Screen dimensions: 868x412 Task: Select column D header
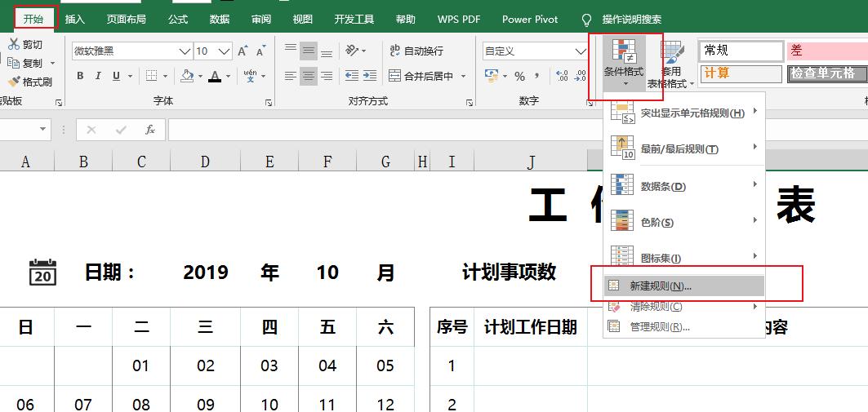(206, 162)
